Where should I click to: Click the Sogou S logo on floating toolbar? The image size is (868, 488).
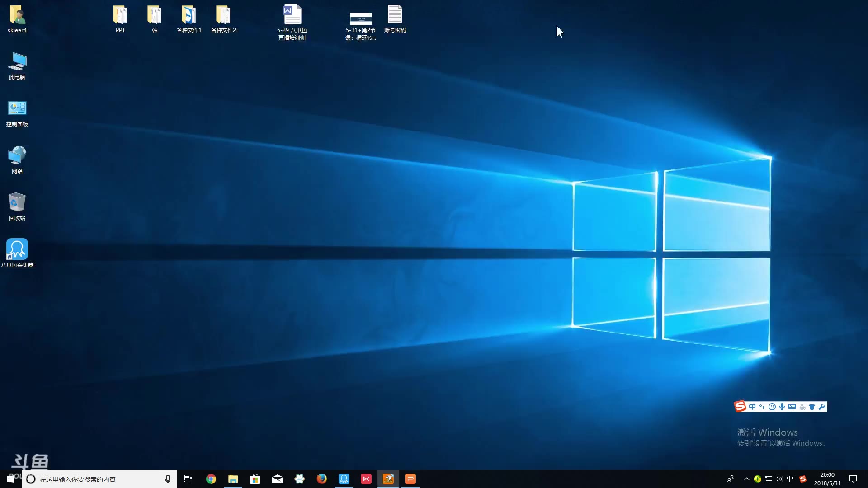coord(740,406)
